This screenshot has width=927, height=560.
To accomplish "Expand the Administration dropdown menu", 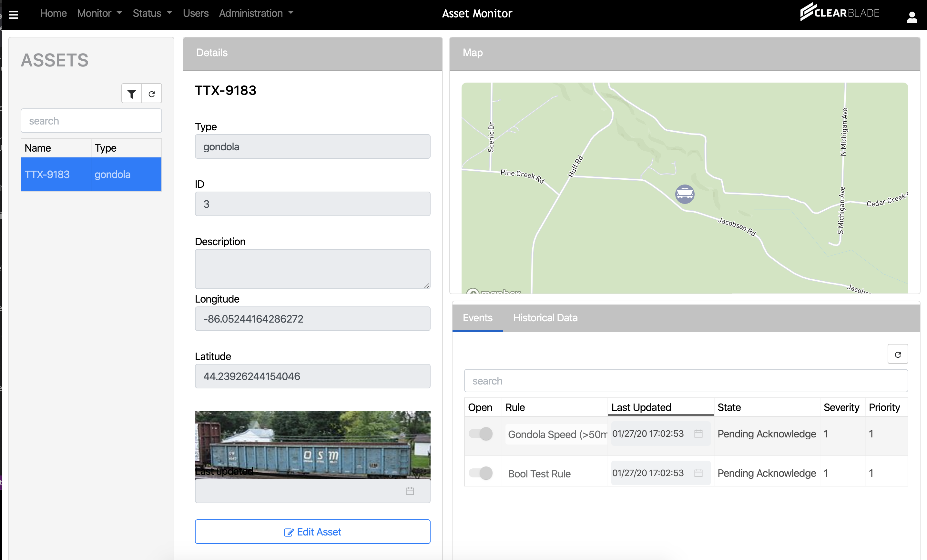I will tap(256, 13).
